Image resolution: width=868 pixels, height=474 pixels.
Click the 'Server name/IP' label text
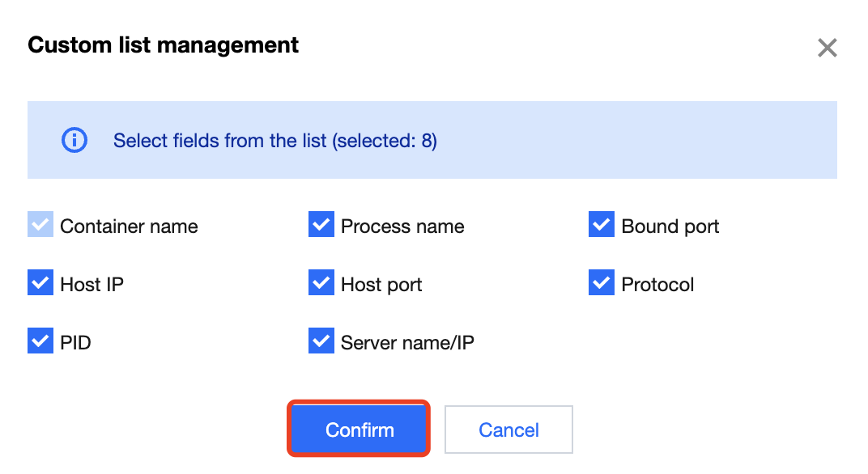point(407,343)
